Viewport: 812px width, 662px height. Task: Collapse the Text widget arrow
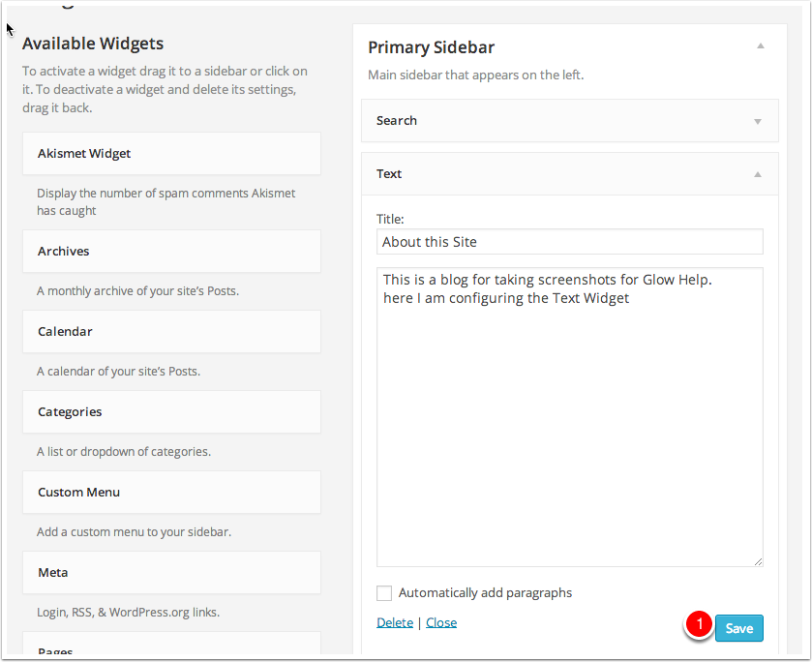pyautogui.click(x=758, y=174)
